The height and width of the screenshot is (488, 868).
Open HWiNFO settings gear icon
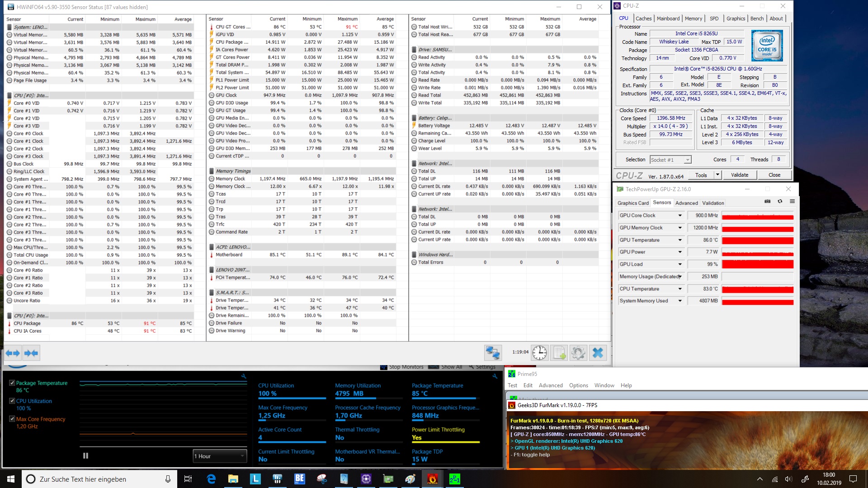pos(578,353)
